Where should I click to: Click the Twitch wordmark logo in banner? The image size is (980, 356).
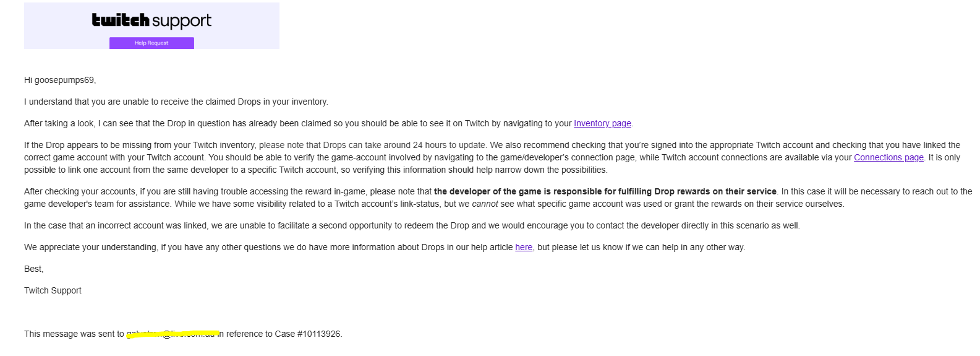(x=121, y=20)
